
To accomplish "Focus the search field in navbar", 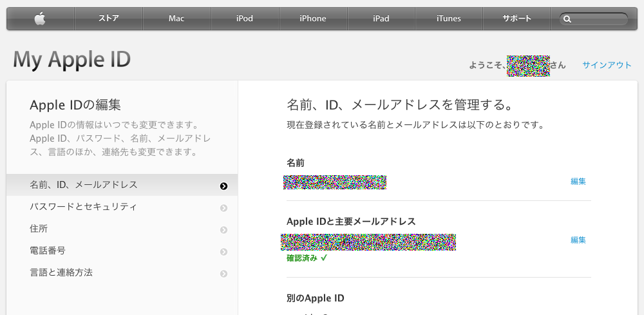I will pyautogui.click(x=594, y=19).
